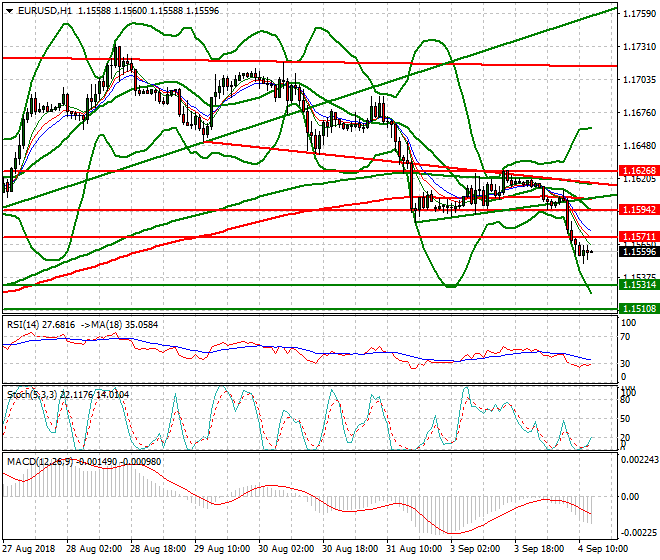
Task: Click the 1.17035 price scale value
Action: [x=639, y=80]
